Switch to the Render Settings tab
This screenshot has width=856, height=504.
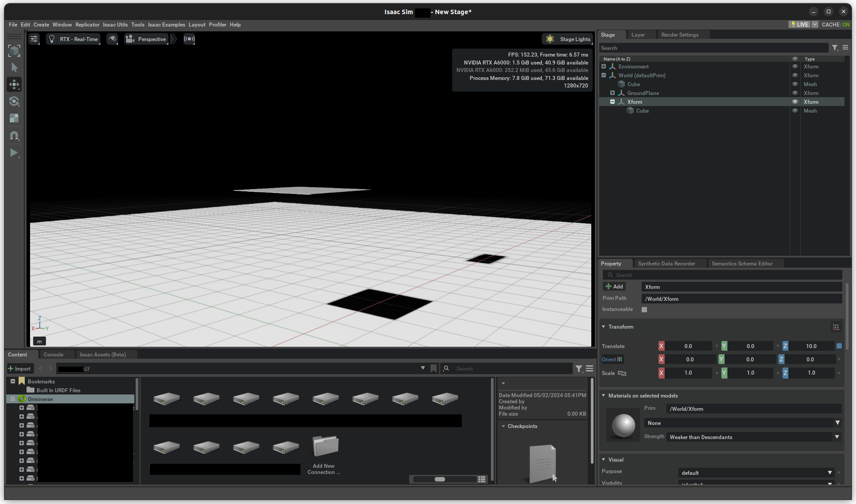[x=680, y=35]
